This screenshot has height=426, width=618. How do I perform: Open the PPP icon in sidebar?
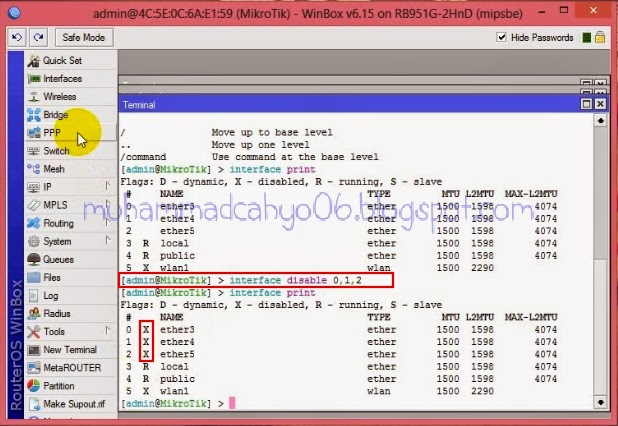tap(34, 133)
